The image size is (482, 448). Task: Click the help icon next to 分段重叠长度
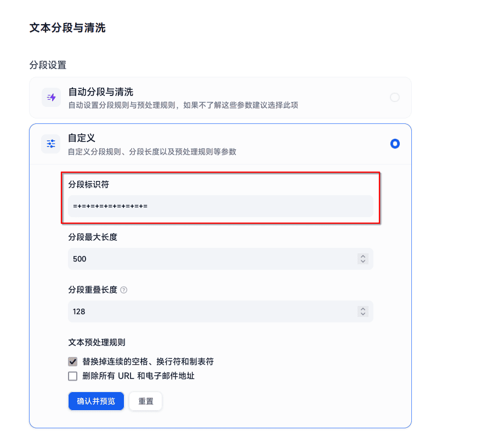click(123, 290)
